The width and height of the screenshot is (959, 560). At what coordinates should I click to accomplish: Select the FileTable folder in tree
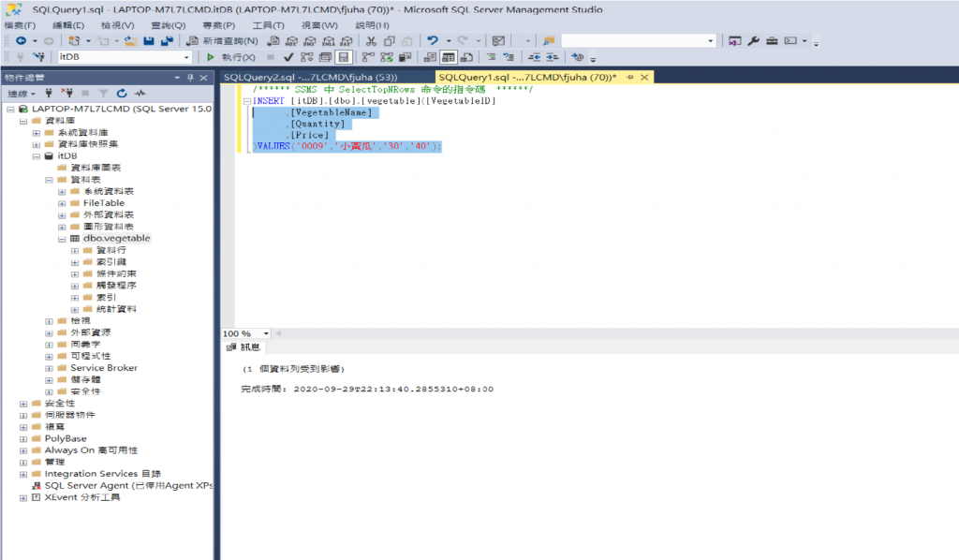pyautogui.click(x=103, y=203)
